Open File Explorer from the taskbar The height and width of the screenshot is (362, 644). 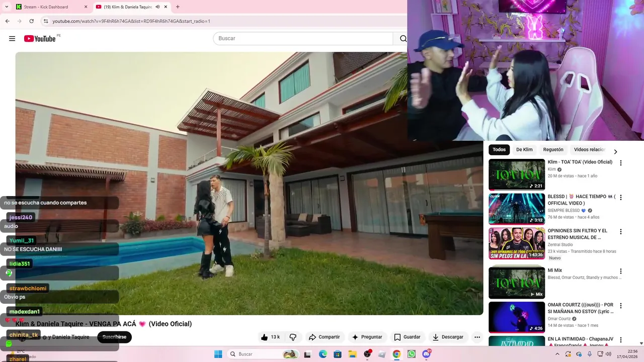pos(353,354)
